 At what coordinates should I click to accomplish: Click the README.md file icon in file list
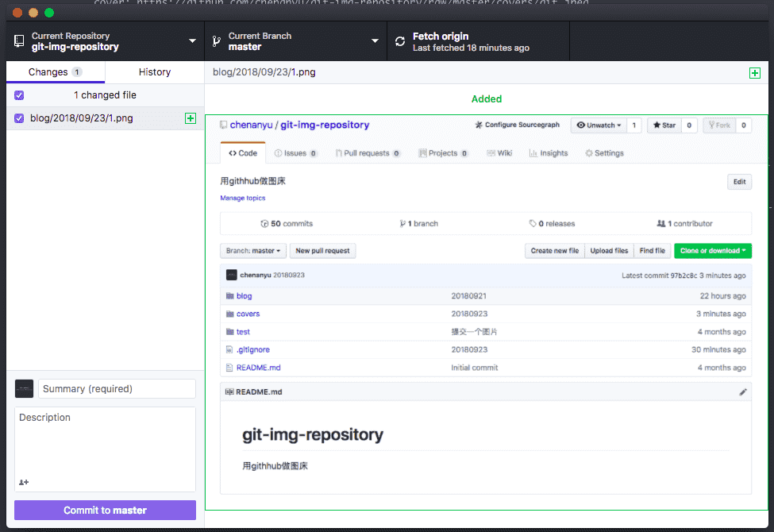pos(229,368)
